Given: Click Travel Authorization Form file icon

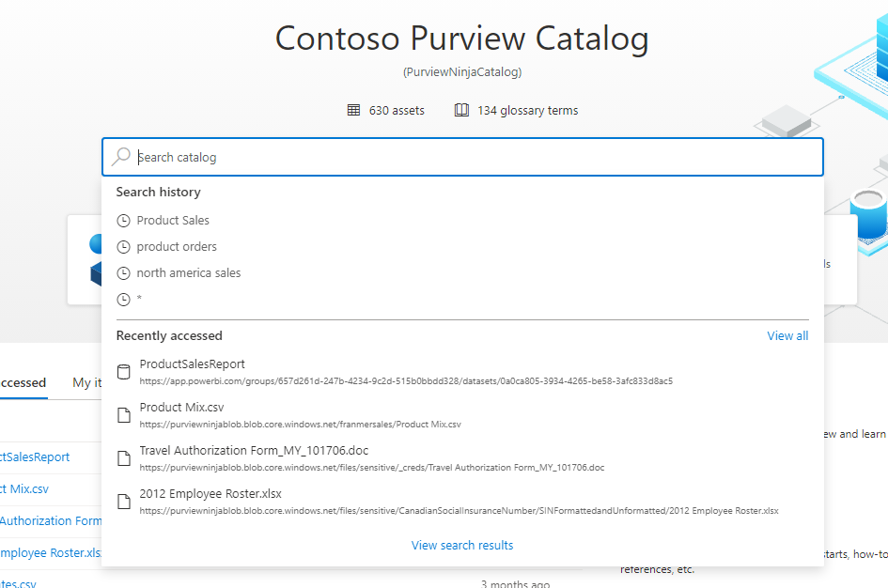Looking at the screenshot, I should [x=123, y=457].
